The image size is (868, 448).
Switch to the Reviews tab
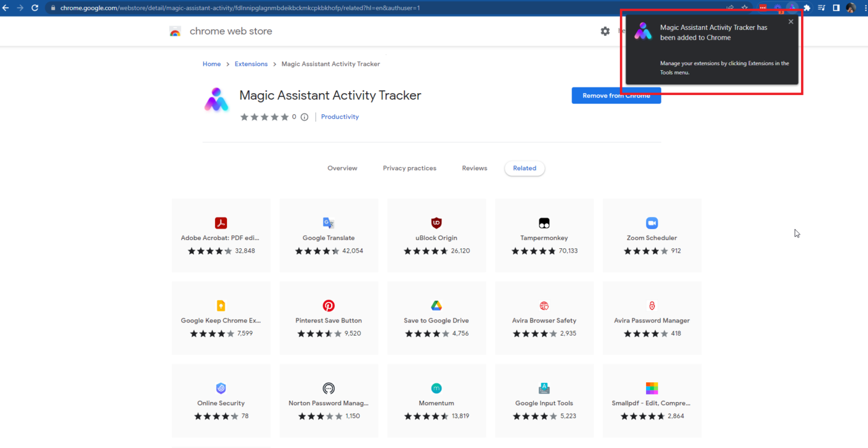point(474,168)
